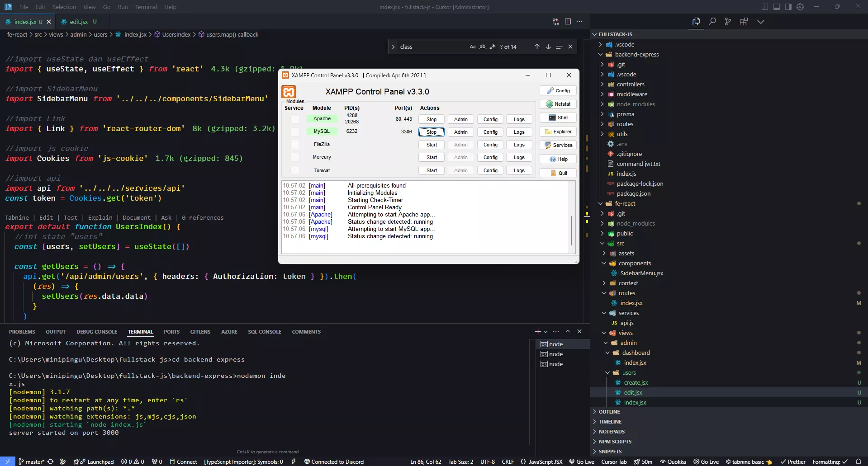
Task: Open the editor more actions ellipsis
Action: click(x=579, y=22)
